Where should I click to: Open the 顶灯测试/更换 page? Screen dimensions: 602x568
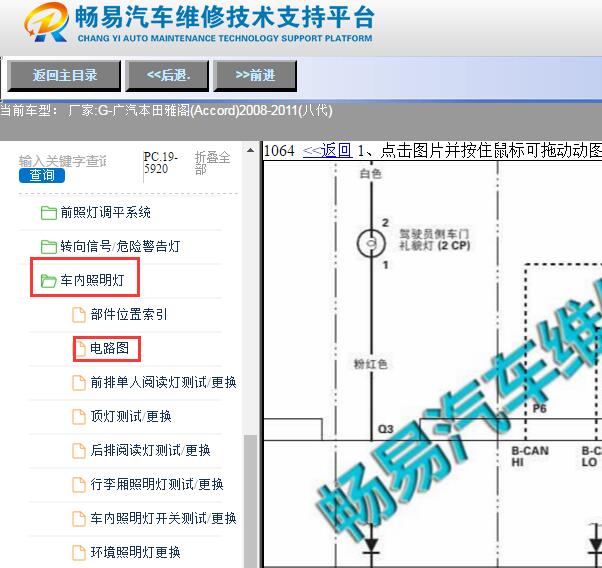[x=131, y=416]
